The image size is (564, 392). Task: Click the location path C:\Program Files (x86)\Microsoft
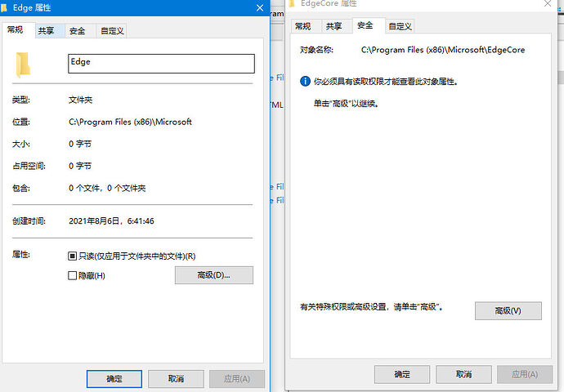pos(130,122)
